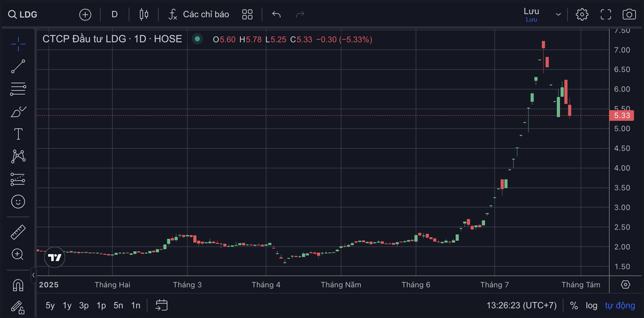Screen dimensions: 644x318
Task: Open forecasting and measurement tools
Action: [x=18, y=179]
